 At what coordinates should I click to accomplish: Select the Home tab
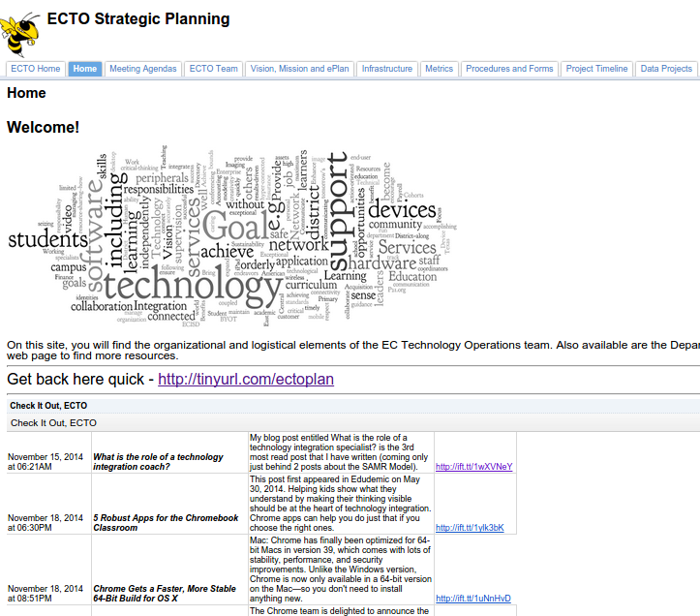[85, 69]
